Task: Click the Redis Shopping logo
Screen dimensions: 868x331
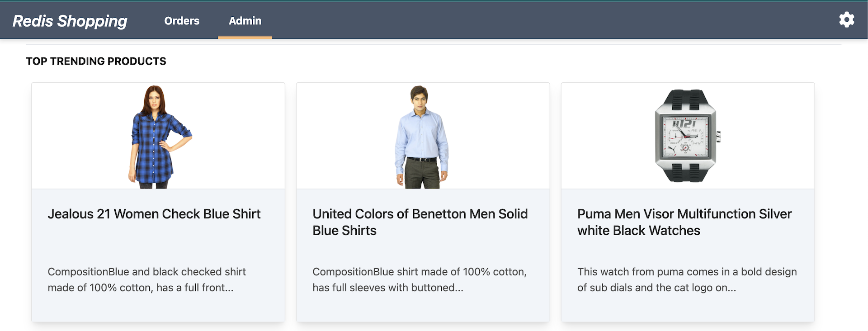Action: [70, 21]
